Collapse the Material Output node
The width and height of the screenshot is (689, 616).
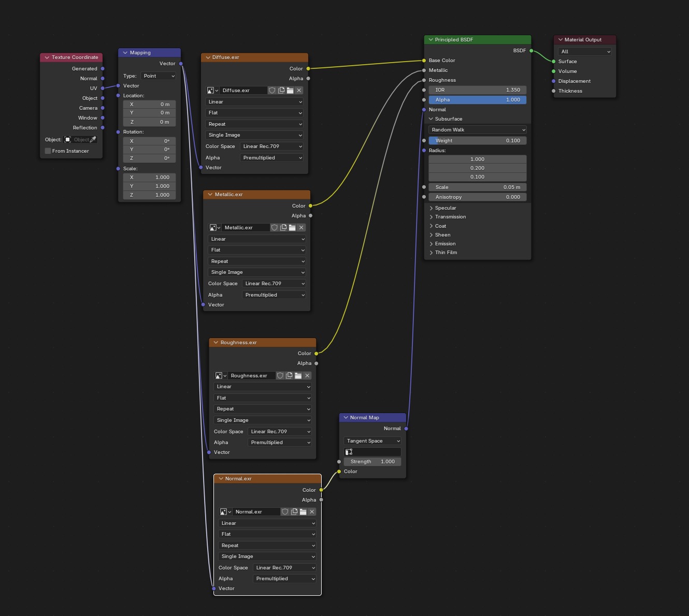[x=560, y=40]
